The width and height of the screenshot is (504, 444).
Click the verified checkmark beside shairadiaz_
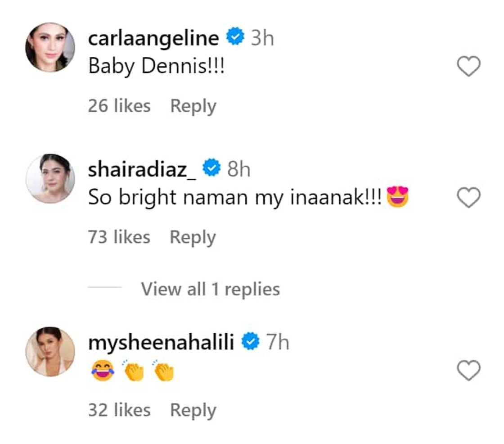point(212,169)
